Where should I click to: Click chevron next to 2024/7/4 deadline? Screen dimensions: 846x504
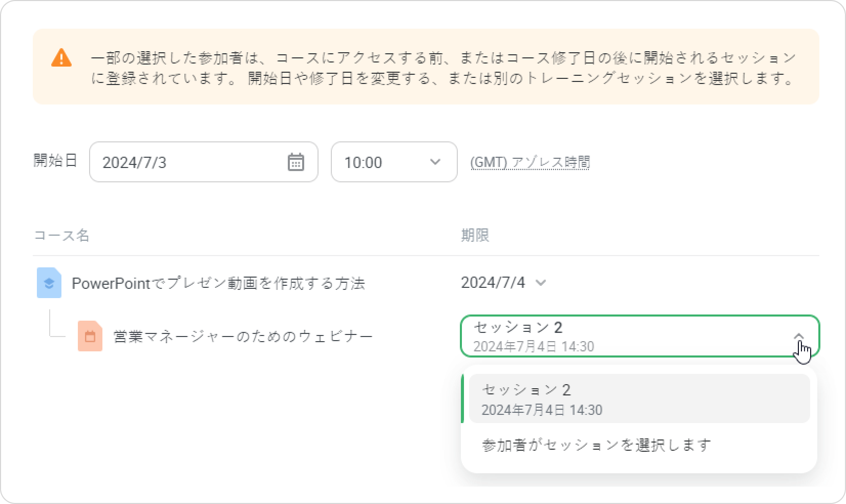(541, 283)
